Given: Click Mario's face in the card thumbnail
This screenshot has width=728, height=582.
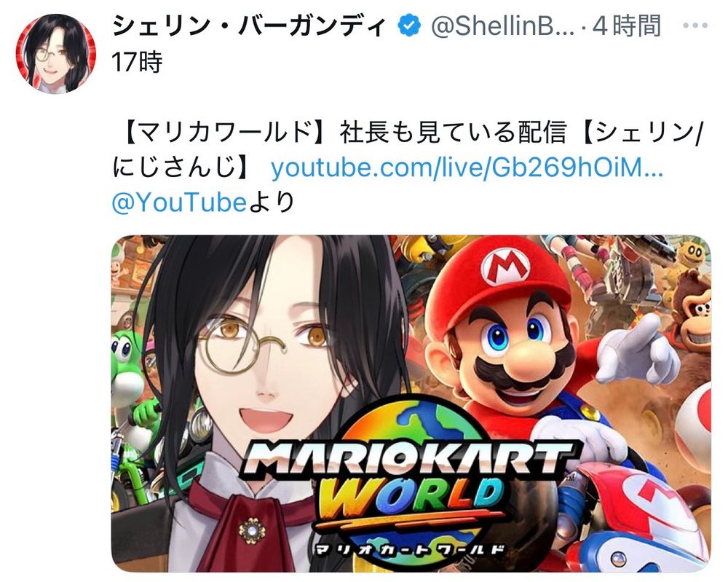Looking at the screenshot, I should [515, 346].
